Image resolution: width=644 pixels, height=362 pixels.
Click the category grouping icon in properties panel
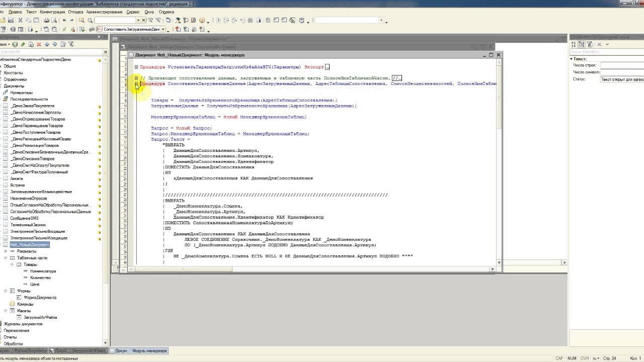click(x=581, y=44)
